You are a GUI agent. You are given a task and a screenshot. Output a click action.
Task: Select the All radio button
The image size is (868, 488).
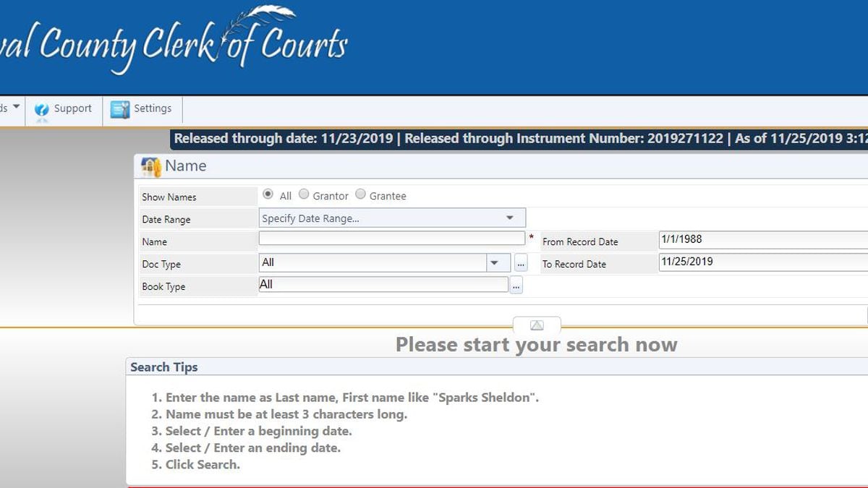click(268, 194)
